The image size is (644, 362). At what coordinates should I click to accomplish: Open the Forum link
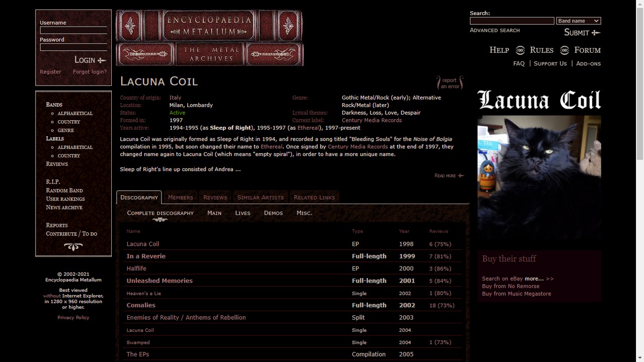587,50
